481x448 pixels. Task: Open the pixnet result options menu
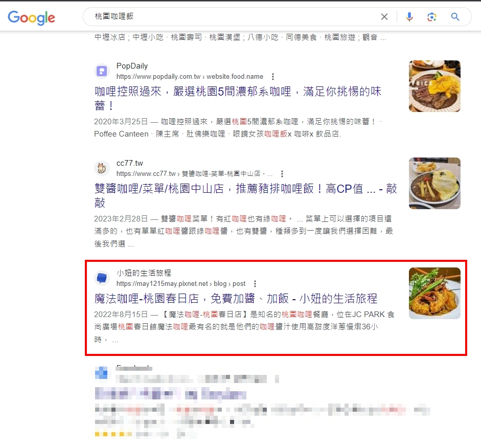pos(255,283)
